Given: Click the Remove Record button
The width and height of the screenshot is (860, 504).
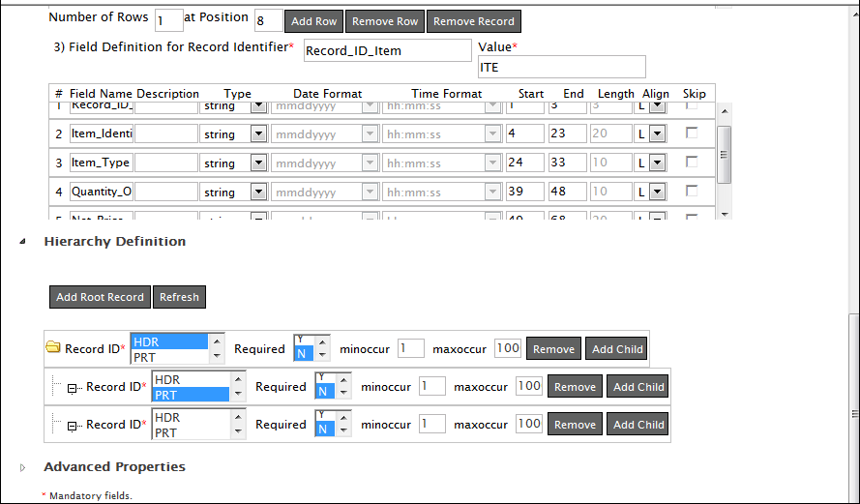Looking at the screenshot, I should click(474, 21).
